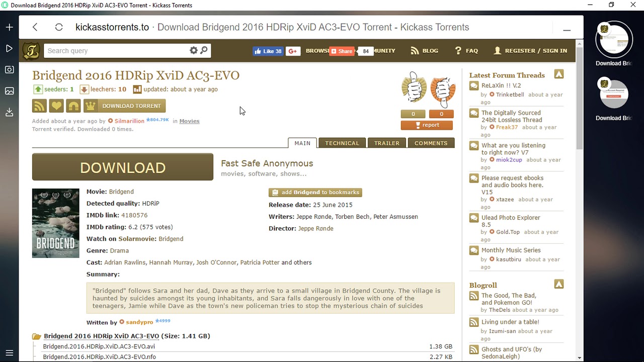Screen dimensions: 644x362
Task: Switch to the TECHNICAL tab
Action: coord(342,143)
